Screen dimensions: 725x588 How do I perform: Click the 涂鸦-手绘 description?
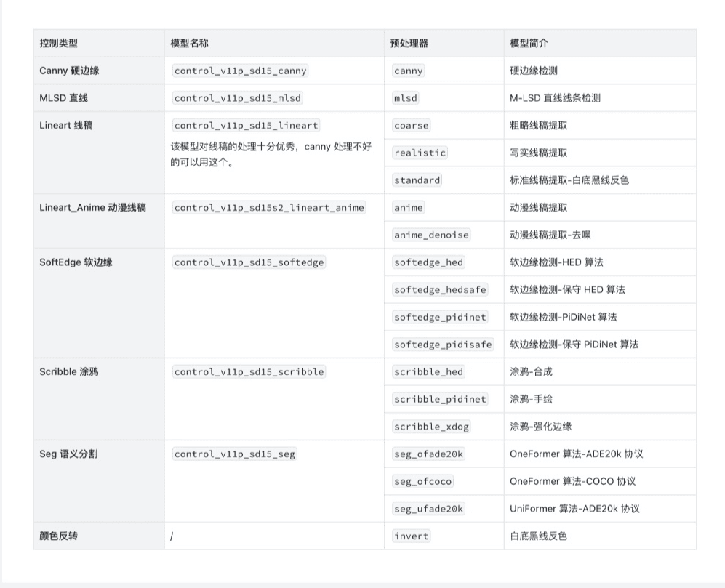pyautogui.click(x=532, y=399)
